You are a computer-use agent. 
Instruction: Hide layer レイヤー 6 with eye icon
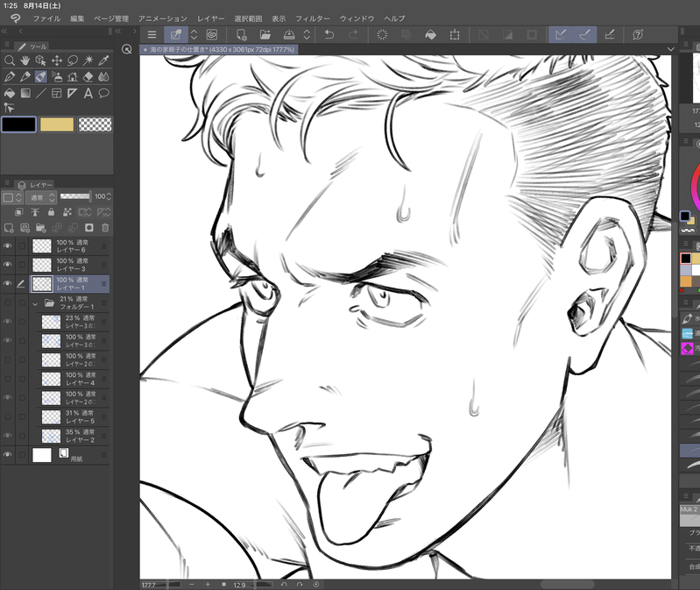[8, 246]
